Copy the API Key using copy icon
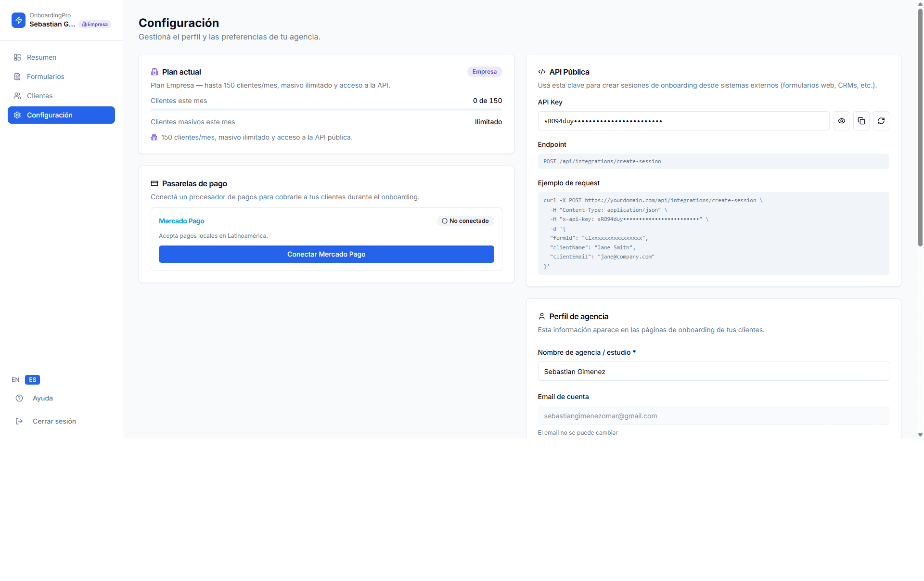This screenshot has width=924, height=581. click(x=861, y=121)
